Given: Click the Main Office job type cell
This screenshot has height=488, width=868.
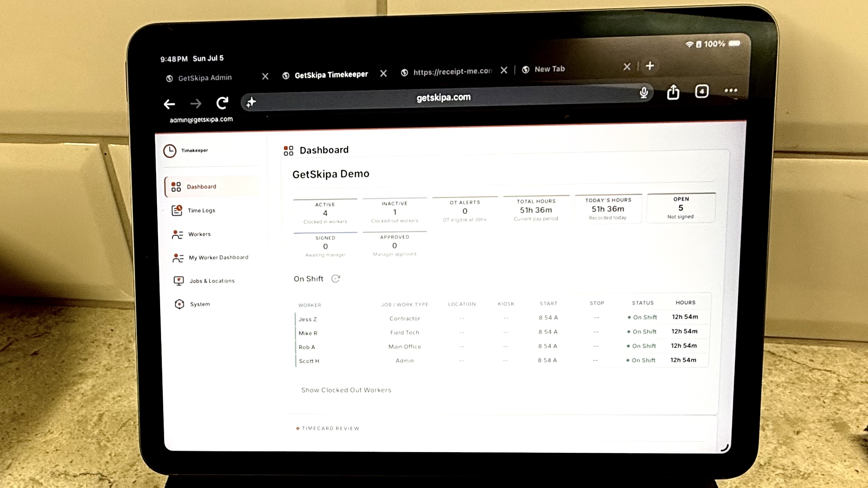Looking at the screenshot, I should pyautogui.click(x=405, y=346).
